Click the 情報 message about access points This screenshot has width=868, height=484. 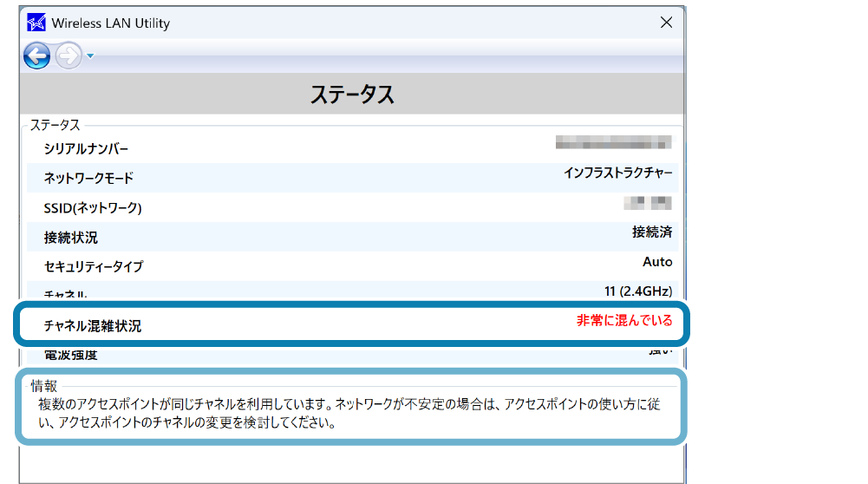pyautogui.click(x=347, y=414)
